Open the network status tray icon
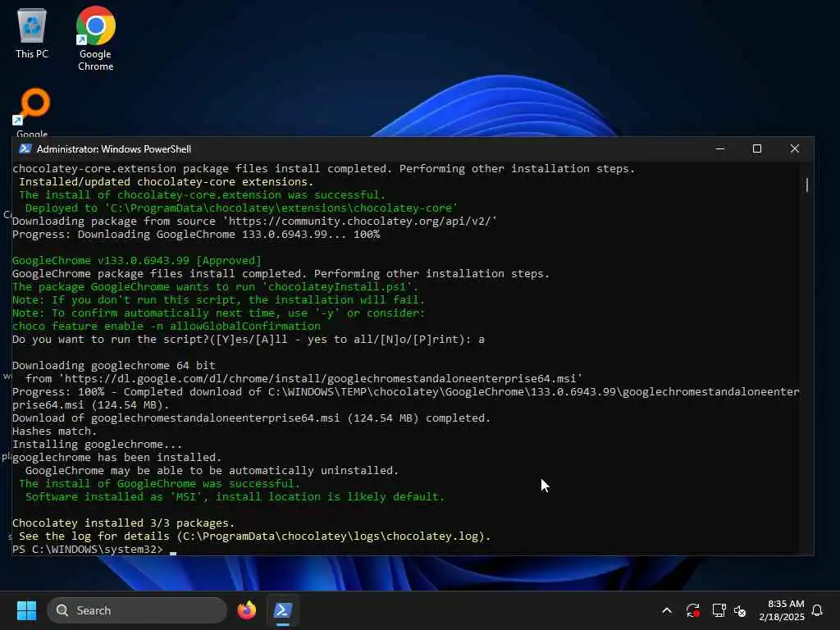This screenshot has width=840, height=630. [719, 610]
